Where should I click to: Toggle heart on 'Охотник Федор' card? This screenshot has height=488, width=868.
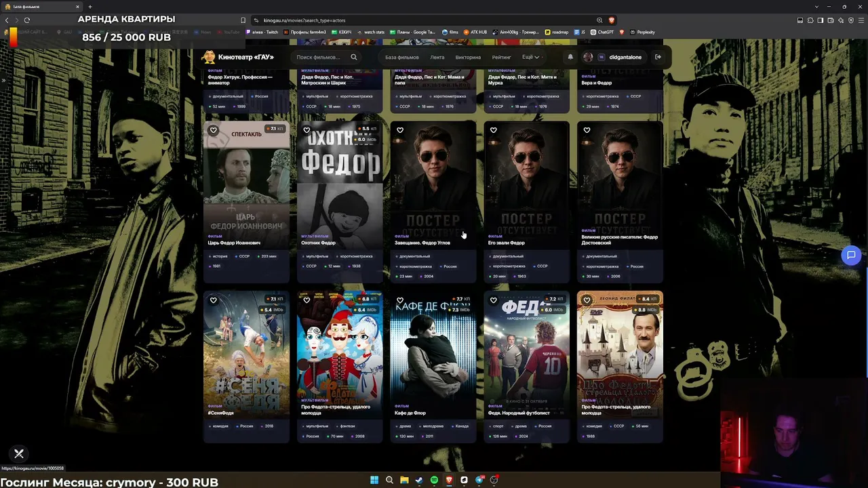(307, 130)
